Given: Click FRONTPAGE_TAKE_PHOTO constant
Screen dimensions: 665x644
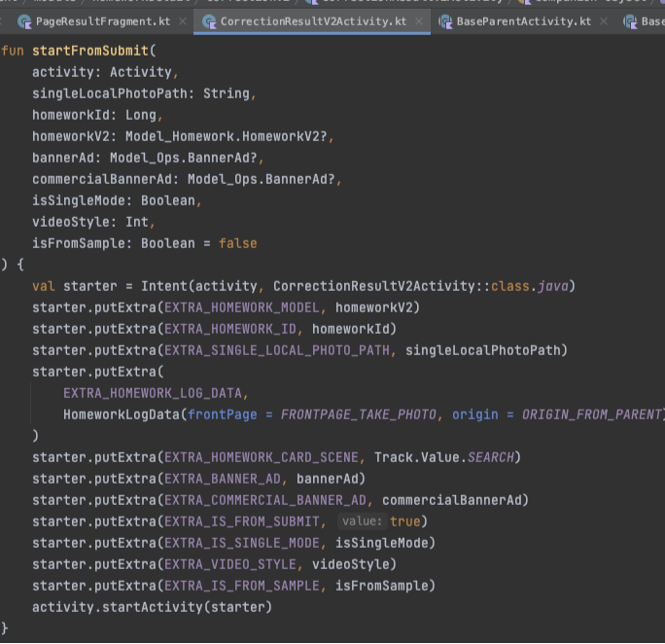Looking at the screenshot, I should [359, 414].
